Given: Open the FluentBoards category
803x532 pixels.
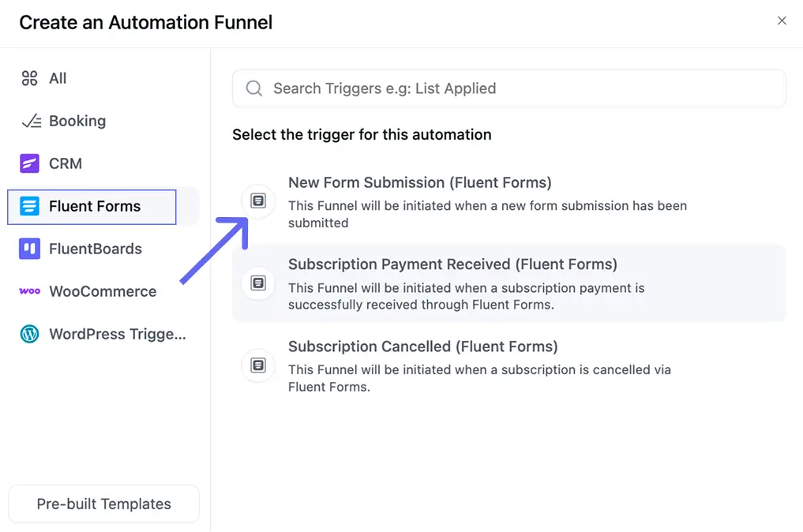Looking at the screenshot, I should tap(103, 249).
